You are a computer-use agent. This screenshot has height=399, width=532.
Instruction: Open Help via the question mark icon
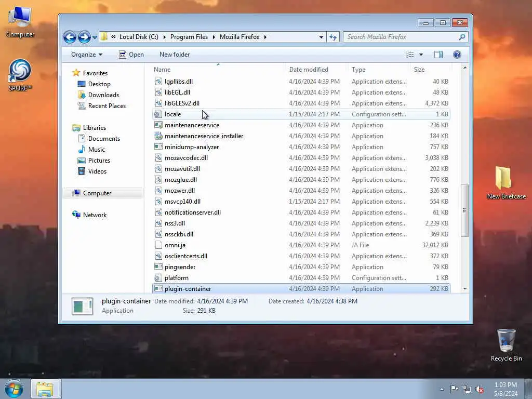pos(457,55)
